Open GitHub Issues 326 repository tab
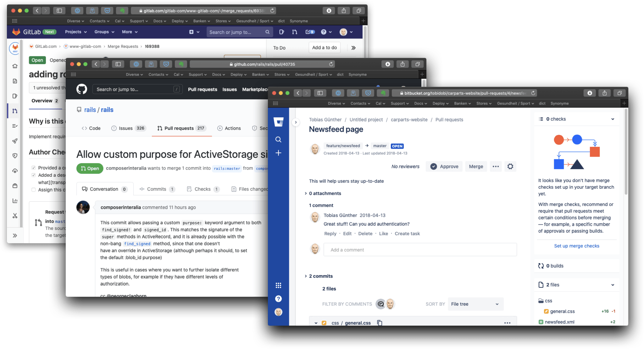This screenshot has height=349, width=644. click(129, 128)
